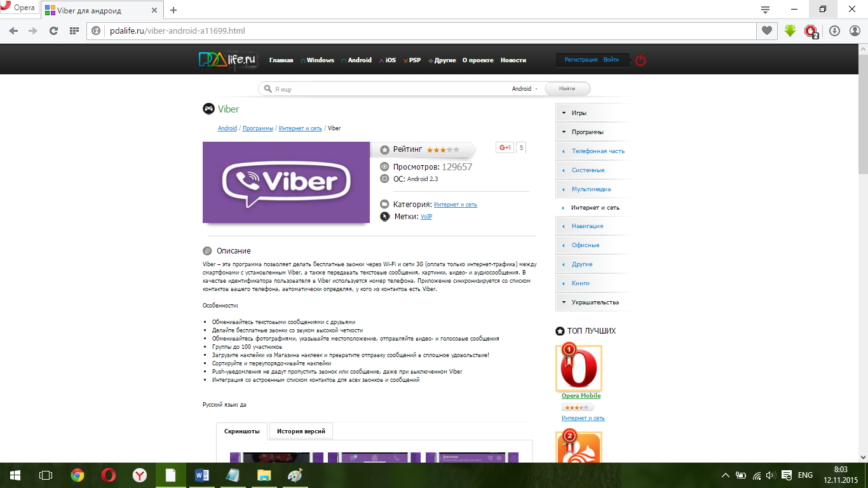Open the Word icon in taskbar

202,475
